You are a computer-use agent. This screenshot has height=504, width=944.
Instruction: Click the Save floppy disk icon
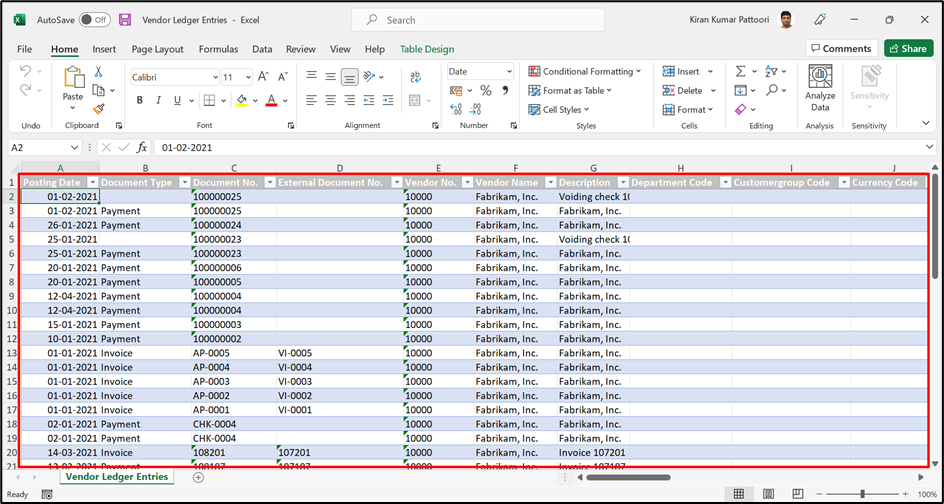click(125, 20)
